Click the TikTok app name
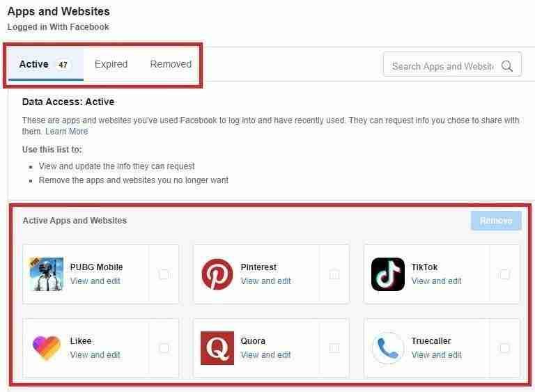 [x=424, y=267]
